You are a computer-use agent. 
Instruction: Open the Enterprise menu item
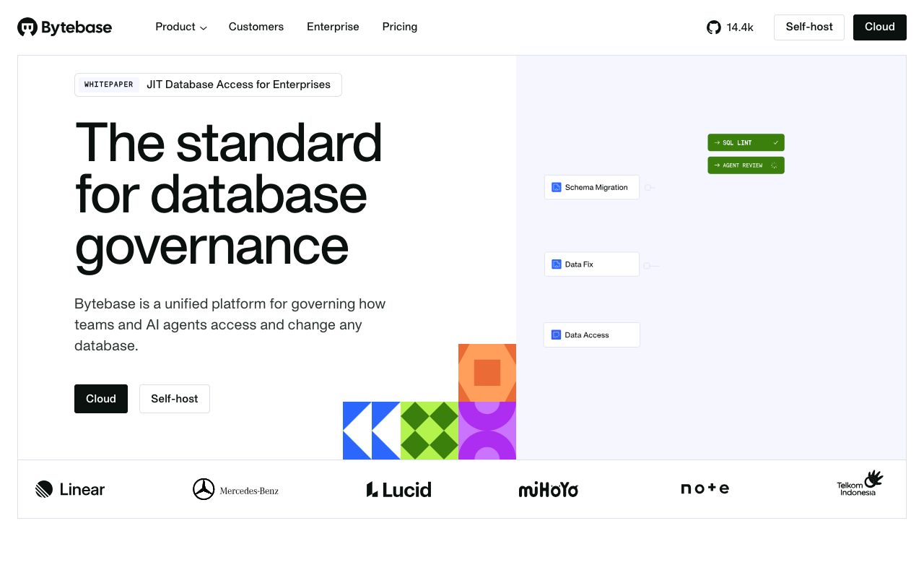(333, 27)
